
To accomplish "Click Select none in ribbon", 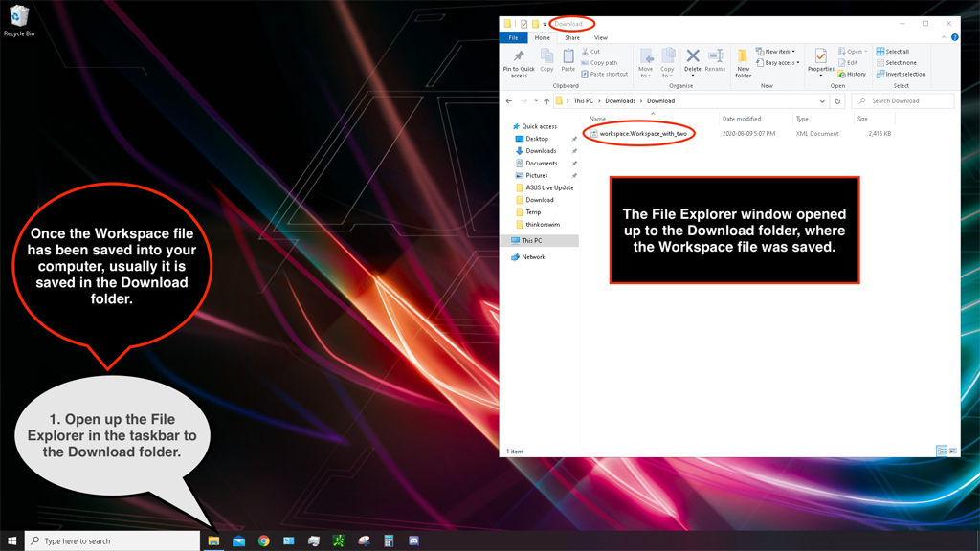I will (896, 63).
